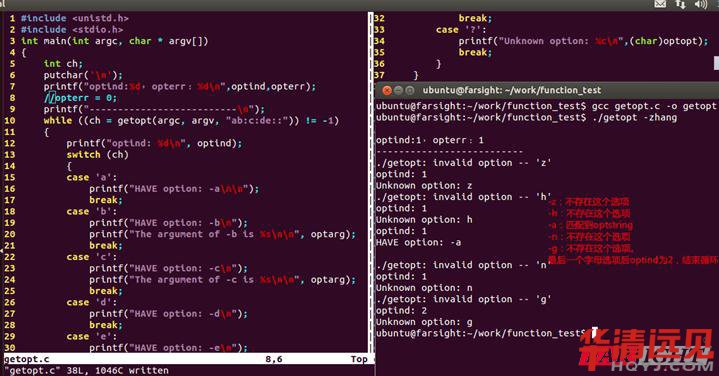Click the getopt.c filename in status line
The image size is (719, 376).
27,359
